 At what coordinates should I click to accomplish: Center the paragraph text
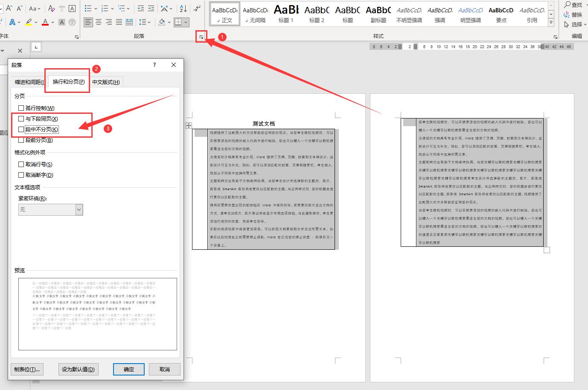click(x=99, y=22)
